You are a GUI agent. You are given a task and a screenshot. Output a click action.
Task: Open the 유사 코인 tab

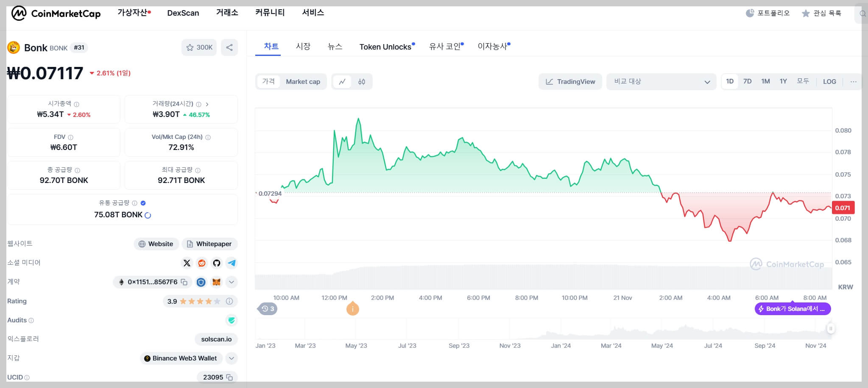445,46
